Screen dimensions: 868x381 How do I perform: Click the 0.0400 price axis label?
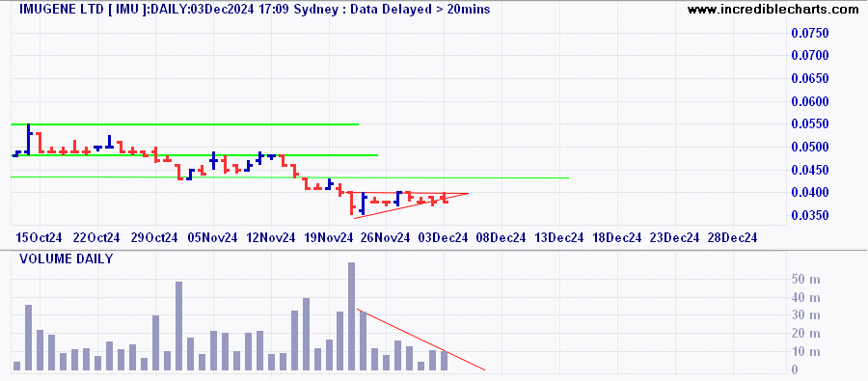click(810, 193)
